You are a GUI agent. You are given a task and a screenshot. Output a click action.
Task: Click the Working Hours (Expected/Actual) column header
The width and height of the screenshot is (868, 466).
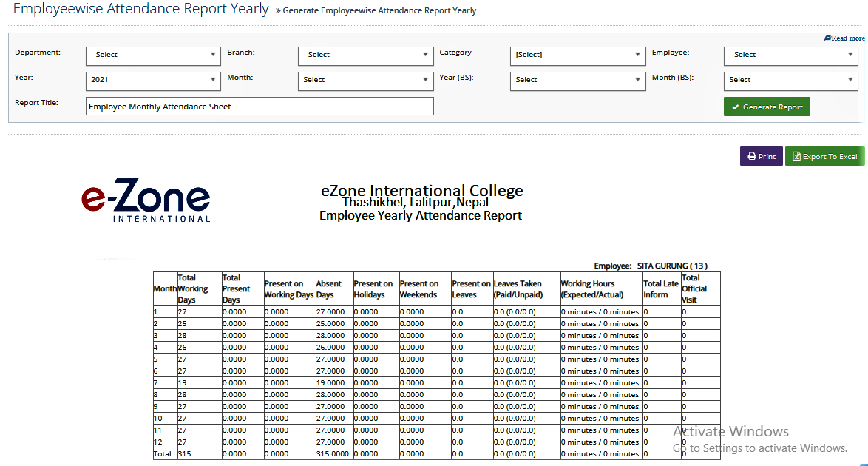601,288
